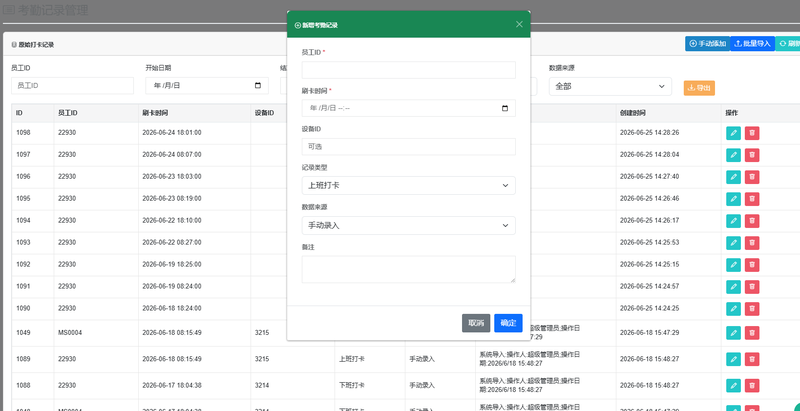Click created time 2026-06-25 14:28:04
The width and height of the screenshot is (800, 411).
(x=649, y=155)
